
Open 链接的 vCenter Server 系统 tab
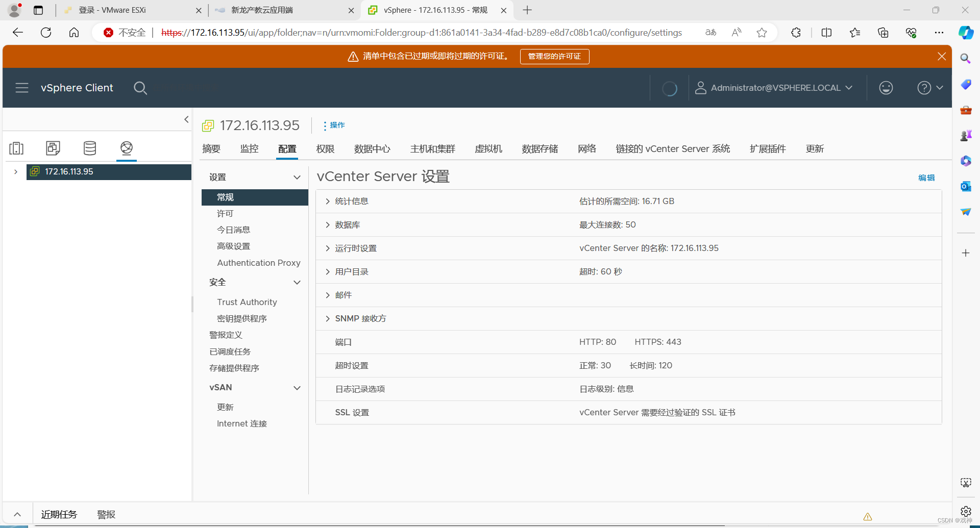[673, 148]
